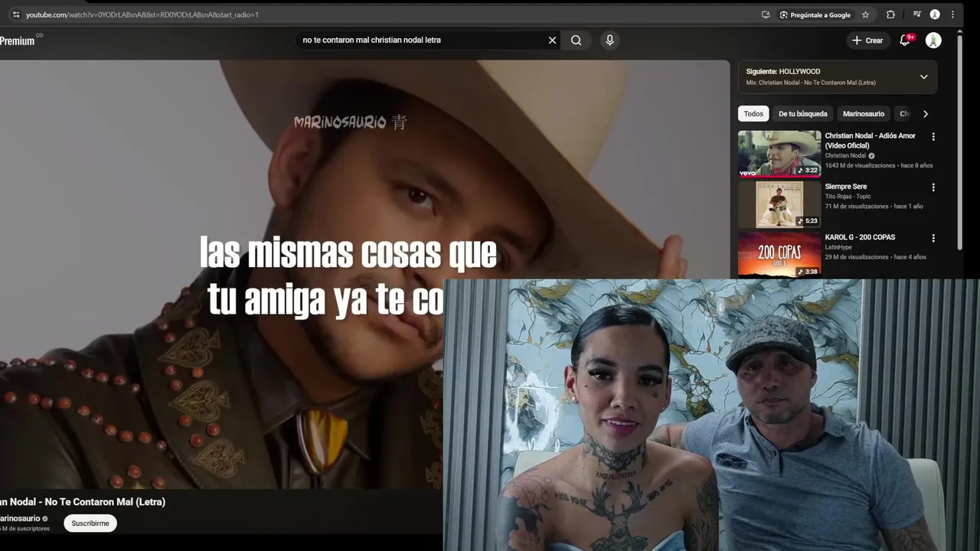Open the Chrome profile avatar in toolbar
Image resolution: width=980 pixels, height=551 pixels.
coord(935,15)
